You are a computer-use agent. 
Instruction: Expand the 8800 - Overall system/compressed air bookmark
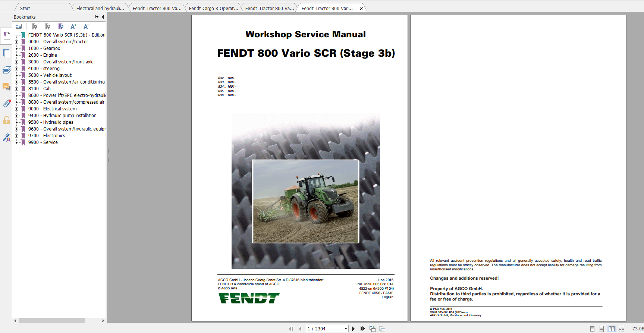click(17, 102)
